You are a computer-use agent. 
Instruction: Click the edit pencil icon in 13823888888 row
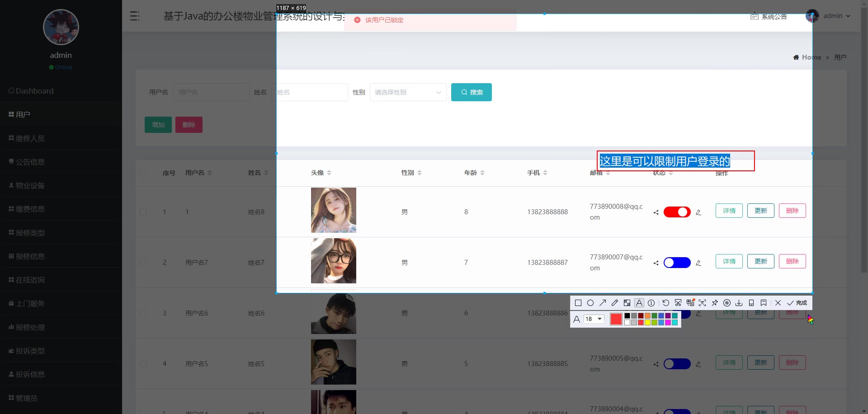tap(698, 212)
